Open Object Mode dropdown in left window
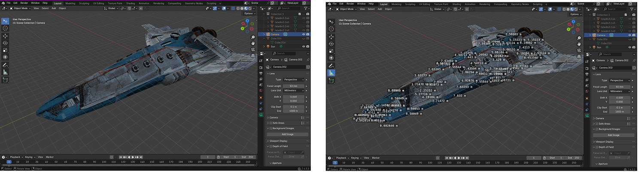644x178 pixels. click(x=21, y=8)
